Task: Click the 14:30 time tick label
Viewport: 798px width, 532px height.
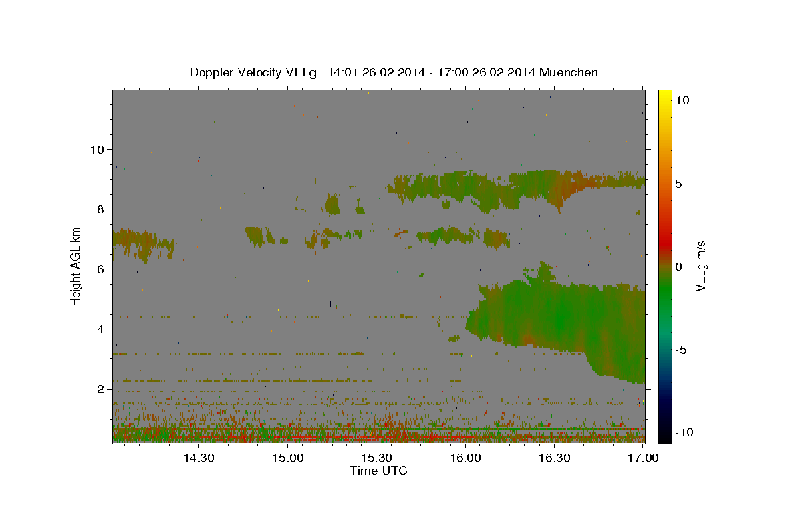Action: tap(198, 458)
